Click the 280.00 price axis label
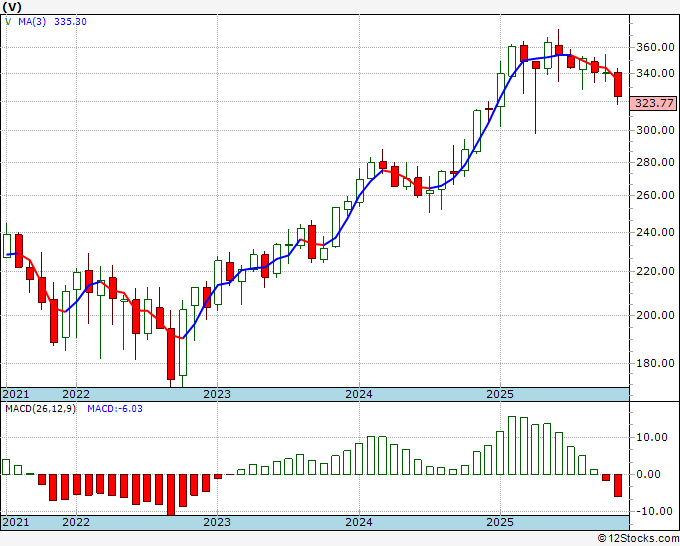 pos(655,162)
